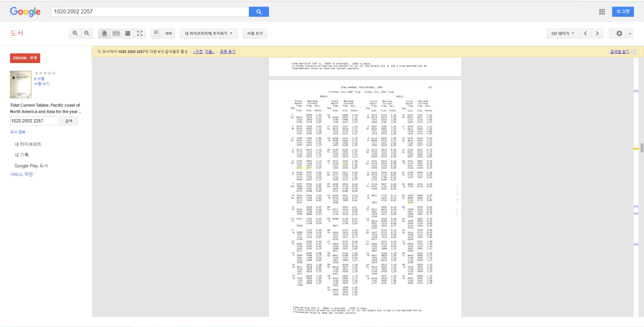Screen dimensions: 644x327
Task: Enter fullscreen mode
Action: pyautogui.click(x=140, y=33)
